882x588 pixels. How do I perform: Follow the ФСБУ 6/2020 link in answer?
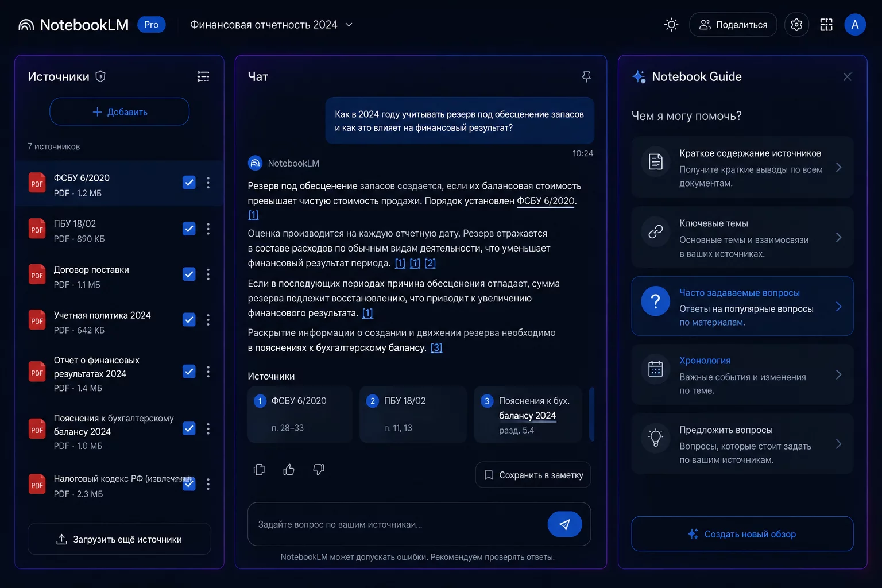546,201
